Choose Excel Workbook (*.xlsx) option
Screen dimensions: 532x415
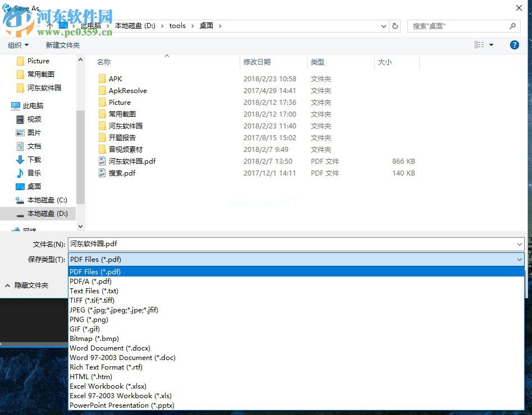coord(296,386)
